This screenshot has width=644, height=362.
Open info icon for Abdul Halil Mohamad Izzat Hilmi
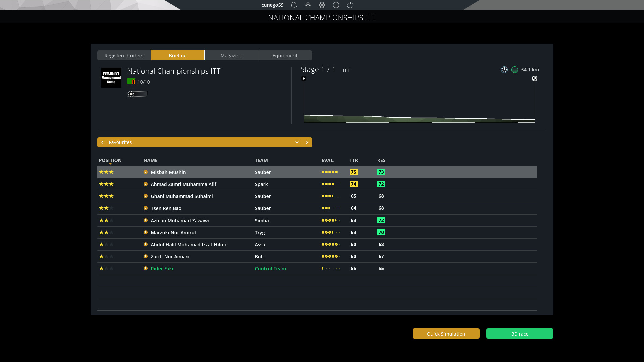pos(146,244)
